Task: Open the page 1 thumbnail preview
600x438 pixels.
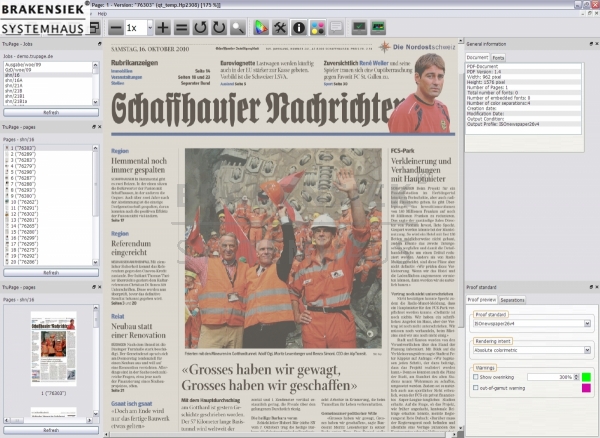Action: pos(54,348)
